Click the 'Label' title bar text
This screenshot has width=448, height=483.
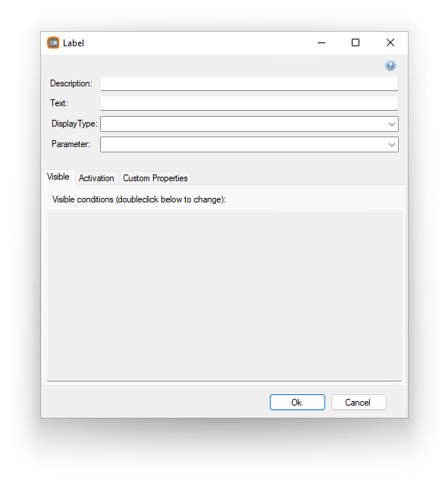(74, 43)
